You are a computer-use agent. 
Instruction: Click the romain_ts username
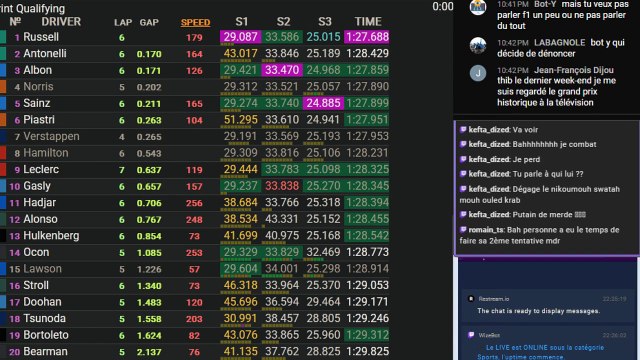coord(487,230)
